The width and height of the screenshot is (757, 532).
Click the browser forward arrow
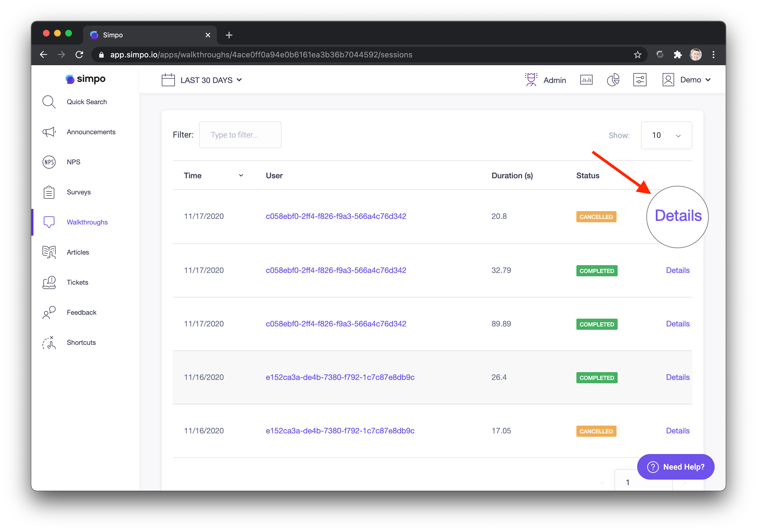tap(61, 55)
